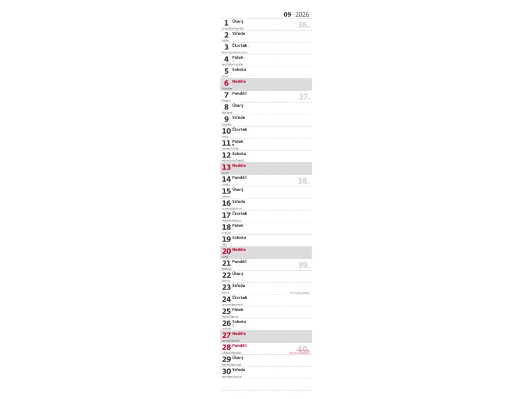Click day 15 Úterý entry

[265, 192]
